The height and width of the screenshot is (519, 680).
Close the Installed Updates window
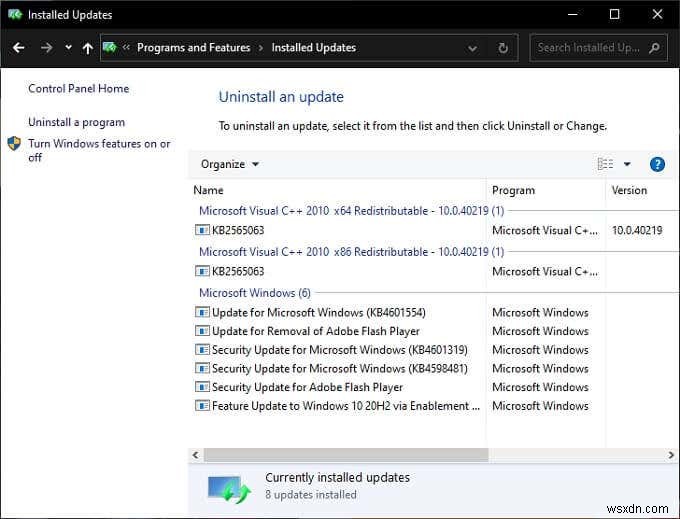coord(657,14)
